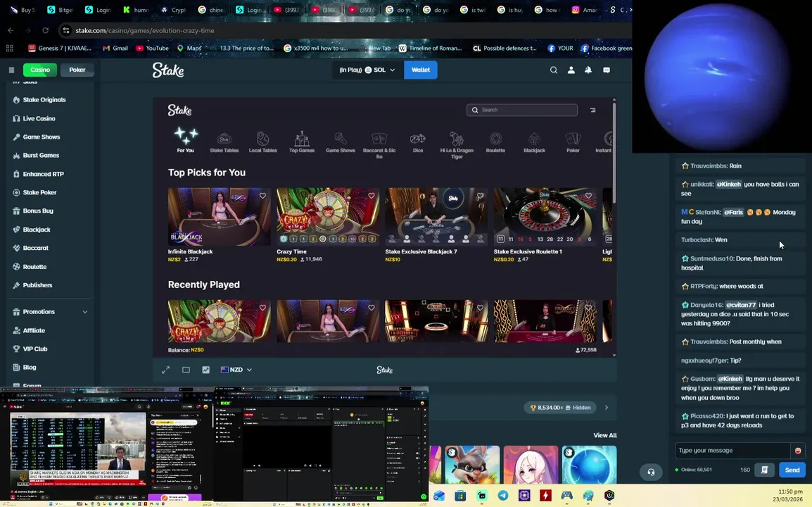
Task: Open chat rules document icon
Action: (x=764, y=470)
